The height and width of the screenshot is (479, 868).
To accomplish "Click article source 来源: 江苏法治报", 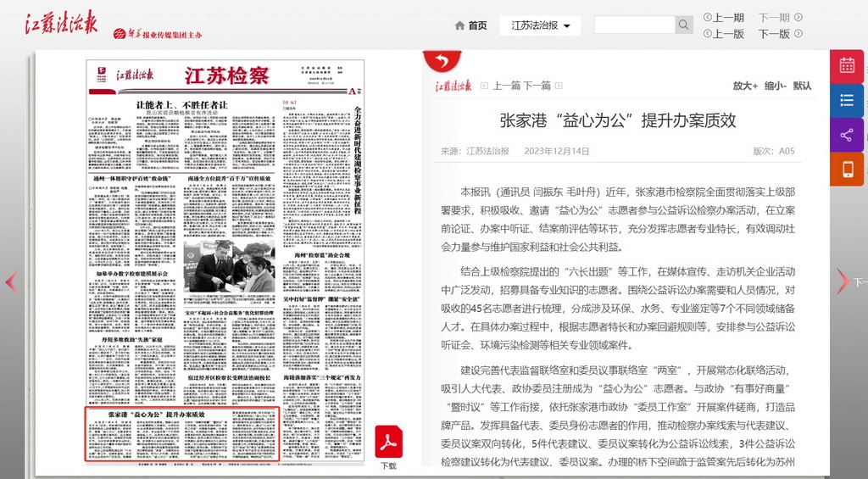I will click(475, 151).
